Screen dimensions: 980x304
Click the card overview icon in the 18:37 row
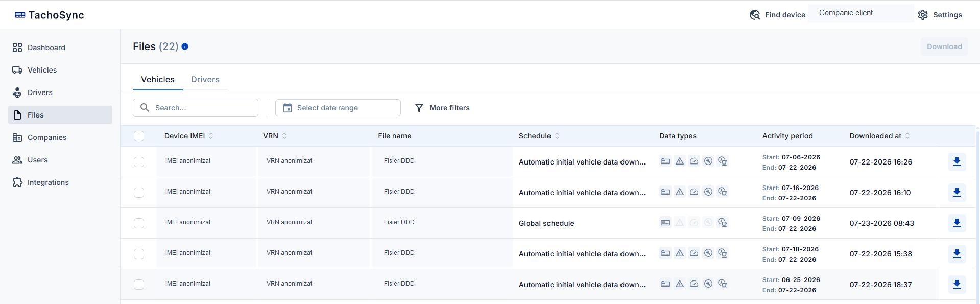(665, 284)
